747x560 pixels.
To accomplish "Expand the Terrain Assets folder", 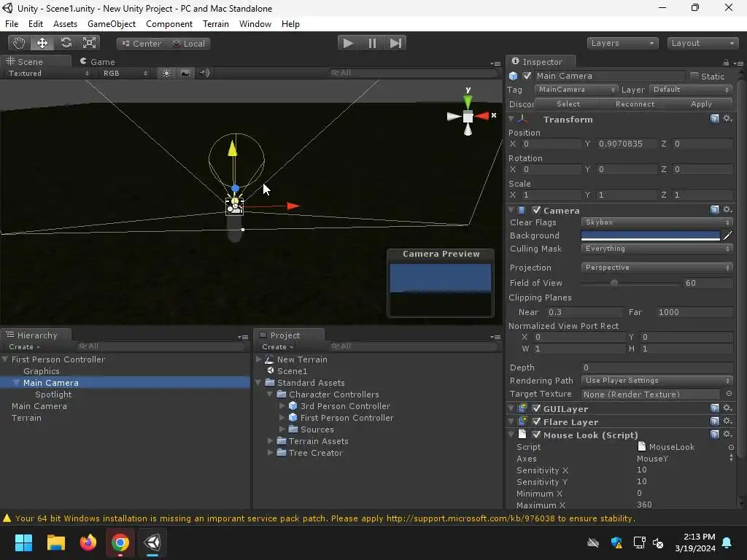I will (270, 441).
